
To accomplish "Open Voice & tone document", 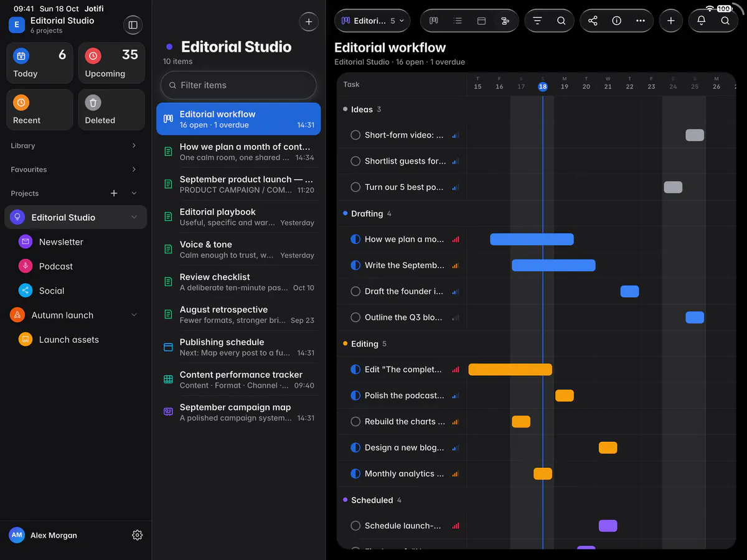I will click(238, 250).
